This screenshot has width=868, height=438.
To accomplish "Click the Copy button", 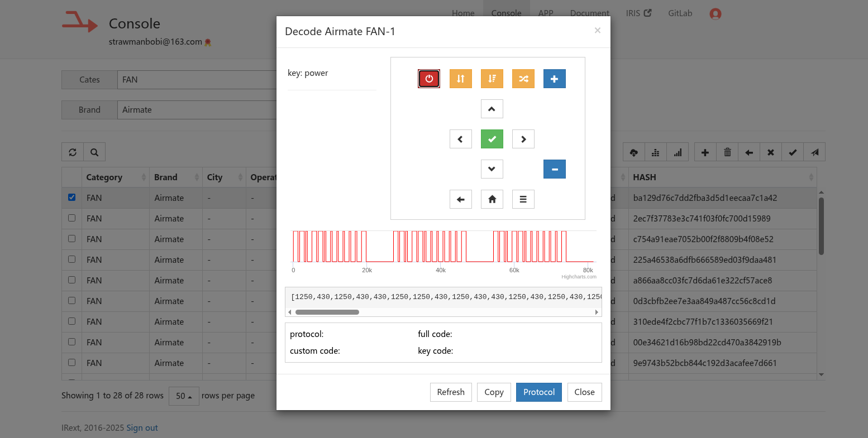I will click(x=494, y=392).
